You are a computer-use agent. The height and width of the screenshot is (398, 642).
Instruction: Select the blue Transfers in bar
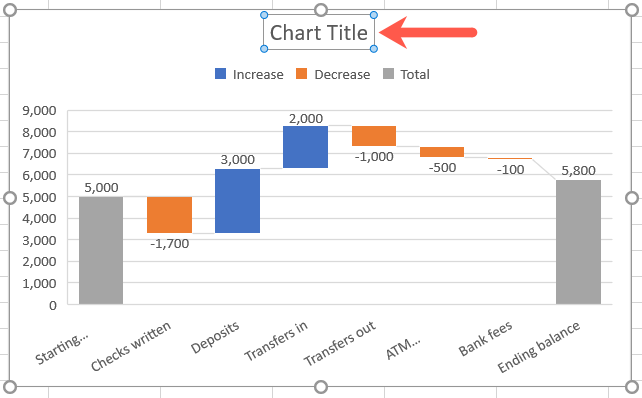tap(305, 147)
